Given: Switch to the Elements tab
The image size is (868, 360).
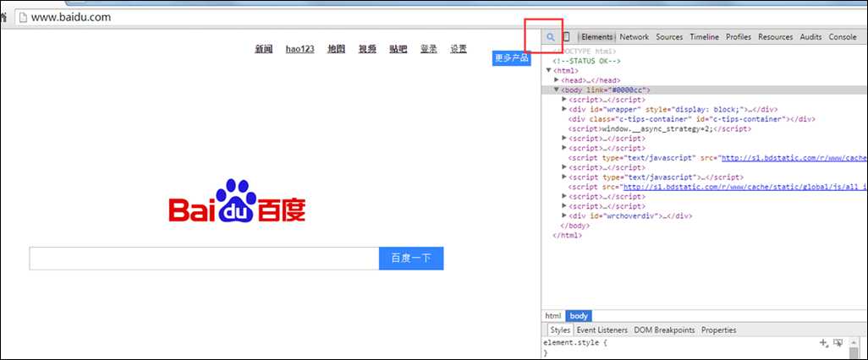Looking at the screenshot, I should (x=596, y=37).
